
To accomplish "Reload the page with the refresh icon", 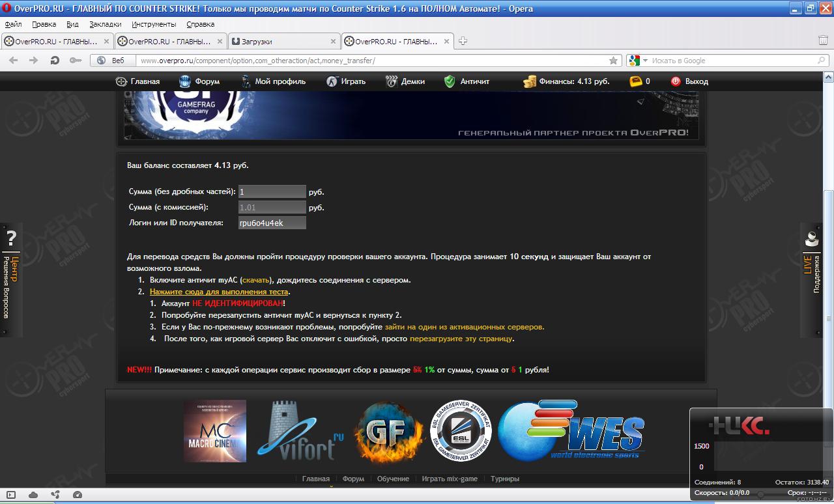I will point(55,61).
